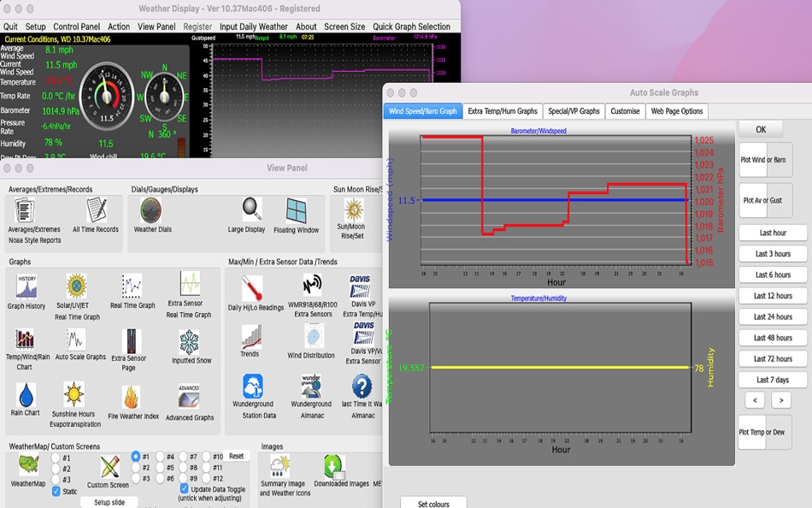The width and height of the screenshot is (812, 508).
Task: Switch to Extra Temp/Hum Graphs tab
Action: click(503, 111)
